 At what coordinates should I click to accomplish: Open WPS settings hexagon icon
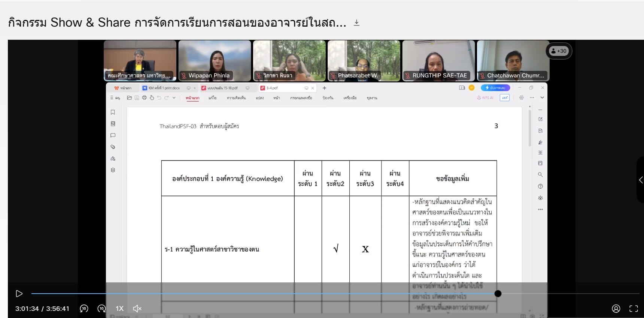pyautogui.click(x=521, y=98)
